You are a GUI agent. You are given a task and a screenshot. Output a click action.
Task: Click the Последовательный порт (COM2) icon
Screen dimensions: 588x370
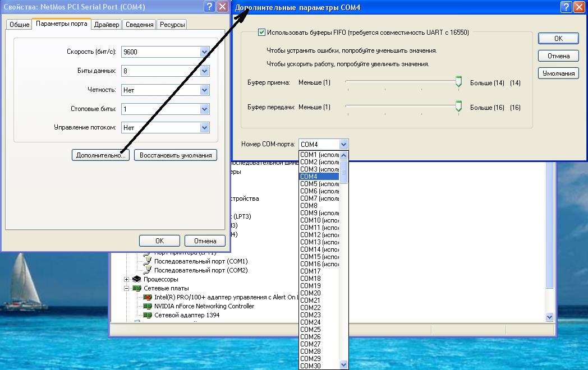tap(148, 270)
